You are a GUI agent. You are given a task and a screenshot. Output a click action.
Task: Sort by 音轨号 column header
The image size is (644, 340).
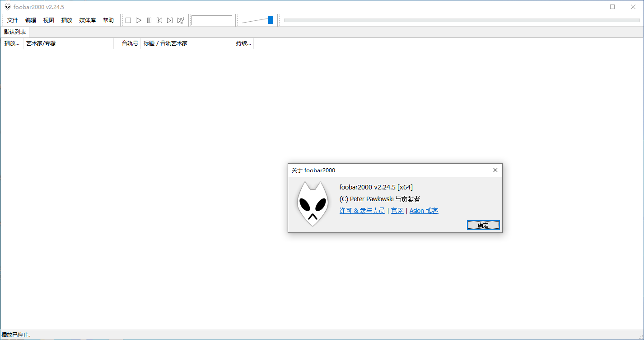click(127, 43)
